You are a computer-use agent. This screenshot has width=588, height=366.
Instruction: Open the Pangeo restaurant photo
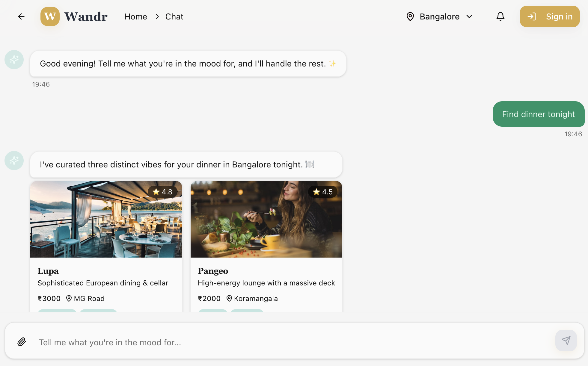click(x=266, y=220)
